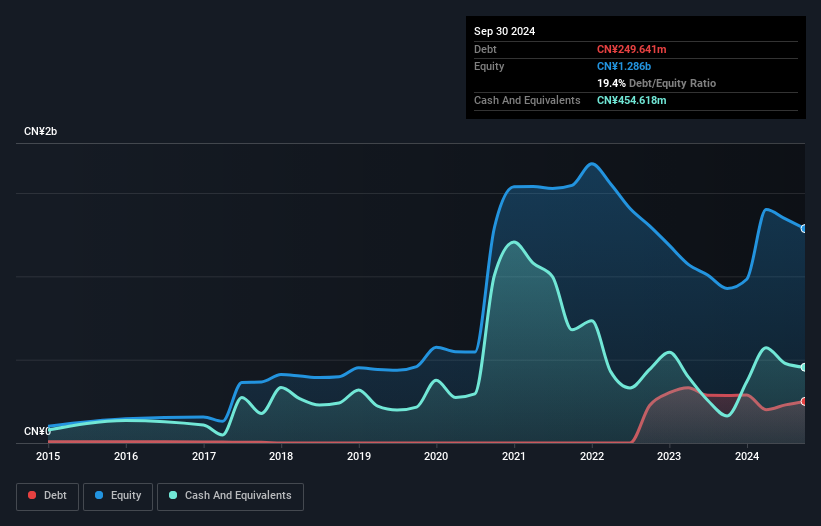Click the Sep 30 2024 tooltip date
Image resolution: width=821 pixels, height=526 pixels.
coord(504,31)
